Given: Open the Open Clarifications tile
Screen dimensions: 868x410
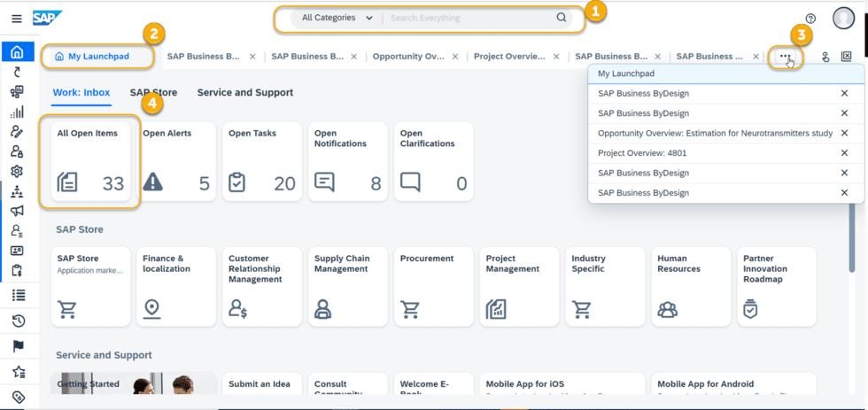Looking at the screenshot, I should pyautogui.click(x=434, y=161).
